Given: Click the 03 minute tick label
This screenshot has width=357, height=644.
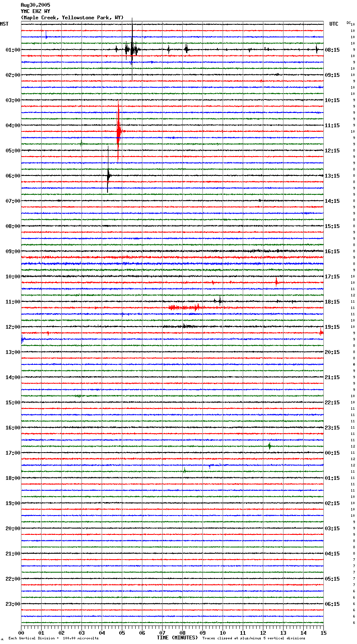Looking at the screenshot, I should (x=81, y=633).
